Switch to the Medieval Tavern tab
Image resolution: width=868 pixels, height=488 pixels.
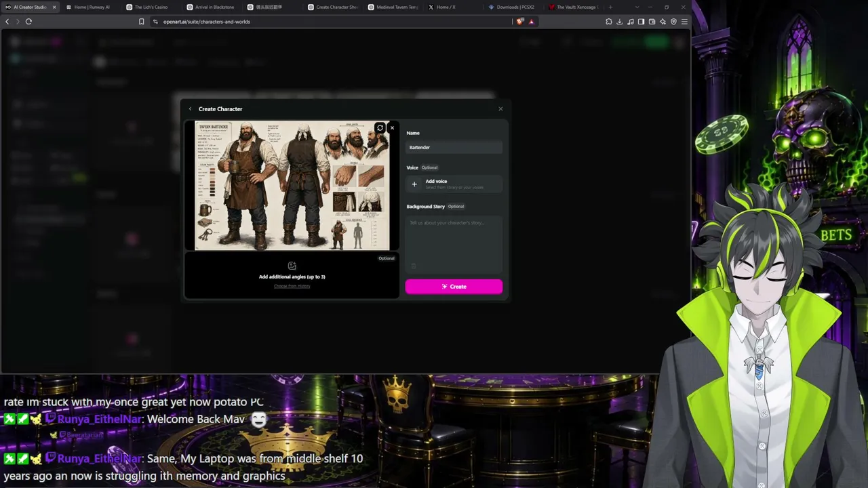tap(397, 7)
